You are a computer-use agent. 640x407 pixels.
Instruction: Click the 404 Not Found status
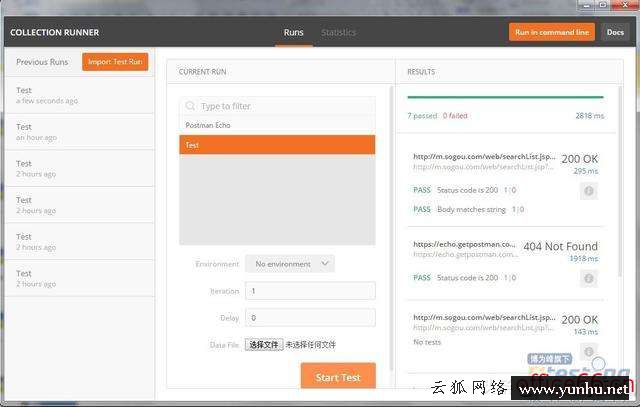pyautogui.click(x=560, y=246)
